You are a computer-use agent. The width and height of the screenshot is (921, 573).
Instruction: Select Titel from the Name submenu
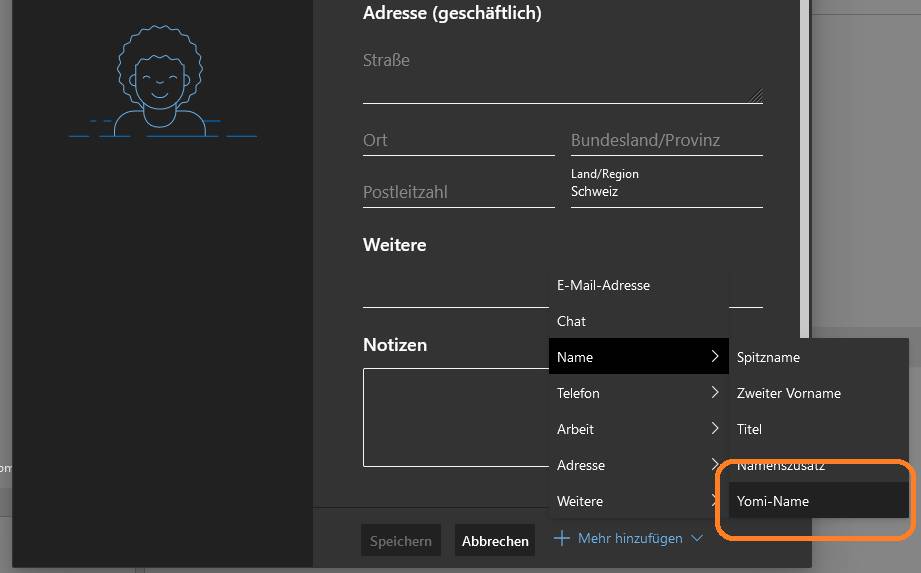point(749,429)
